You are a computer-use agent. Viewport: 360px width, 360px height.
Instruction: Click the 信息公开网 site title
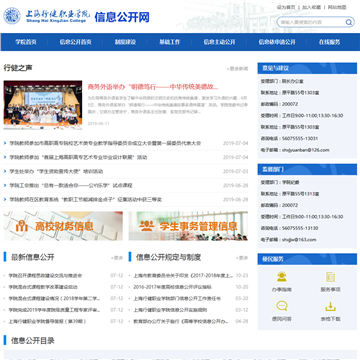(x=122, y=17)
